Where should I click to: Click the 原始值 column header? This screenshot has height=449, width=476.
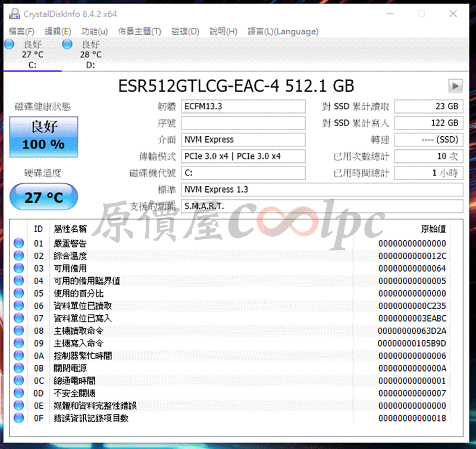(x=433, y=229)
